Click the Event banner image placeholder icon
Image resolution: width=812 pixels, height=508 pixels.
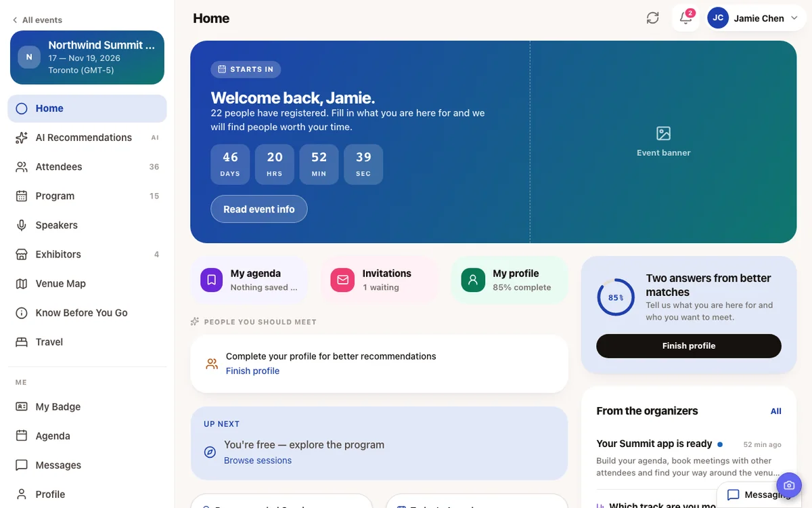663,133
